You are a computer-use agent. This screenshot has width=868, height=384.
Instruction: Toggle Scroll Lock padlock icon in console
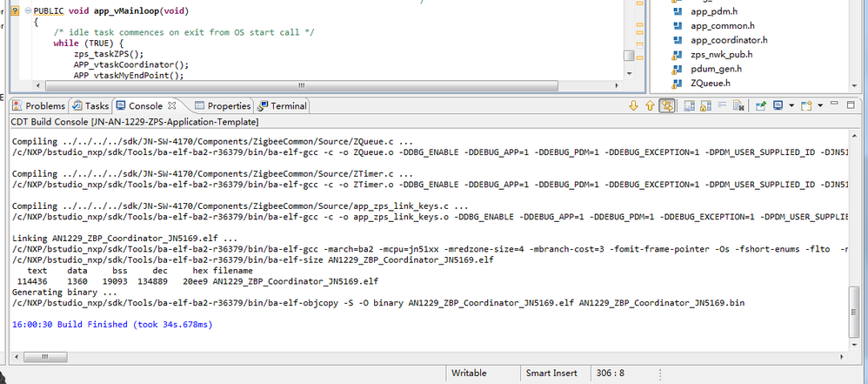pyautogui.click(x=705, y=105)
